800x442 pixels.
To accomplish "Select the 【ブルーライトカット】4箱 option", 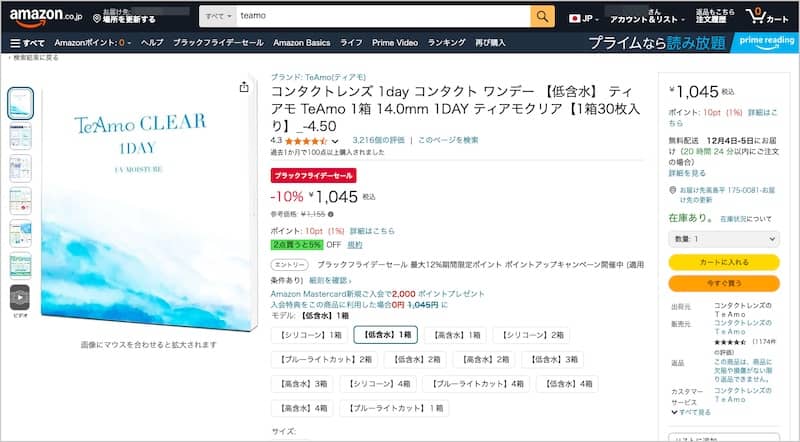I will [477, 384].
